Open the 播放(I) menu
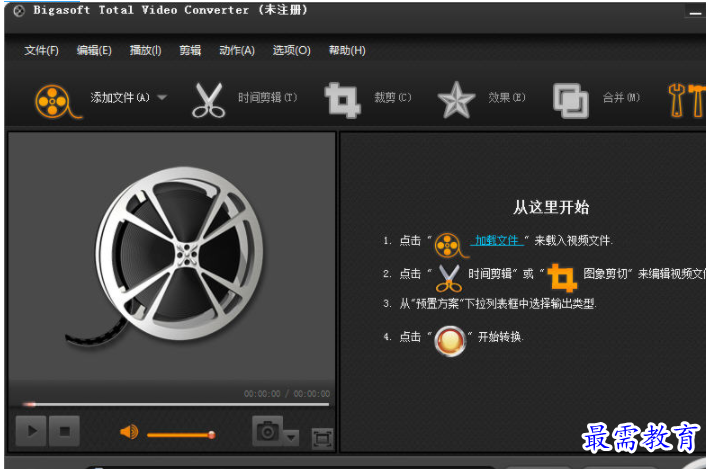706x469 pixels. click(x=145, y=50)
